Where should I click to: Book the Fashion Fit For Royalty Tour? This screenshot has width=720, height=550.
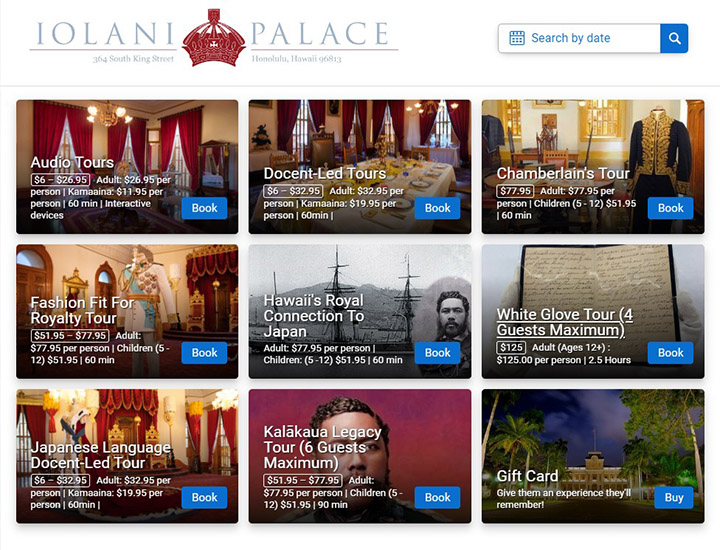(x=204, y=353)
